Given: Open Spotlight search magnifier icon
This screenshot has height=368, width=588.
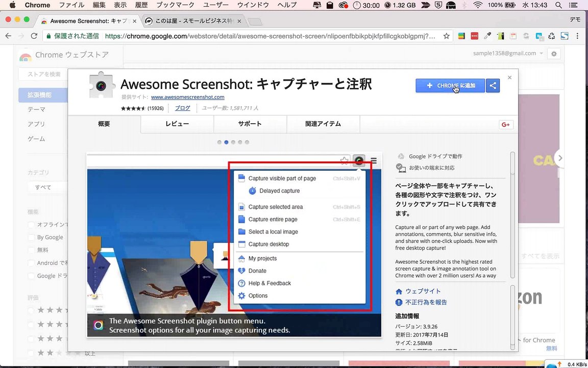Looking at the screenshot, I should coord(559,5).
